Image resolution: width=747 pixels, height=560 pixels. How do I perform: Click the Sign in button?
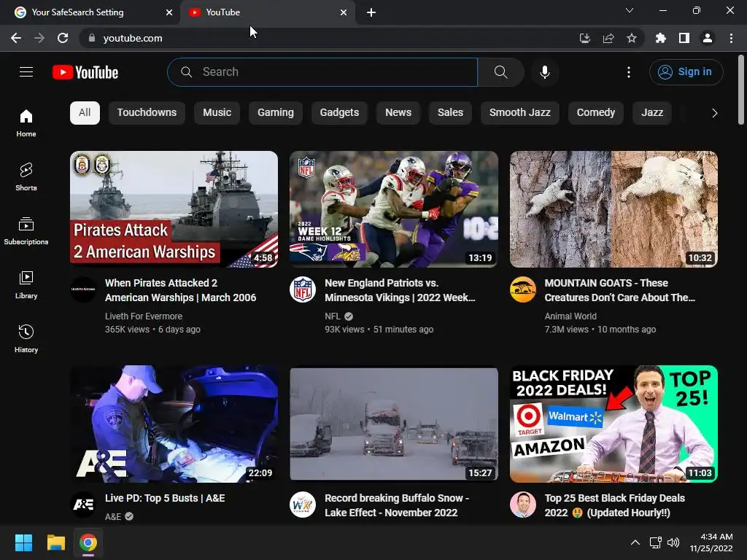coord(686,72)
